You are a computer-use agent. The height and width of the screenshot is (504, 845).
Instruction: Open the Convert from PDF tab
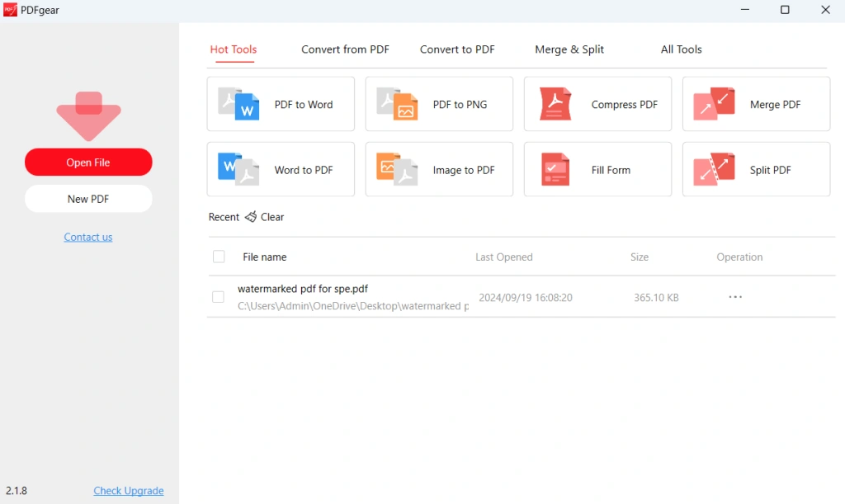[x=345, y=49]
